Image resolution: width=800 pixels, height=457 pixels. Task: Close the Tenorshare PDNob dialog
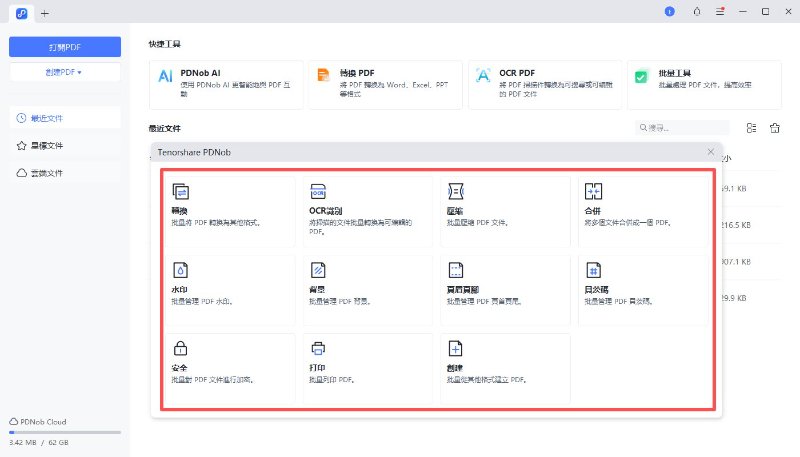(711, 152)
